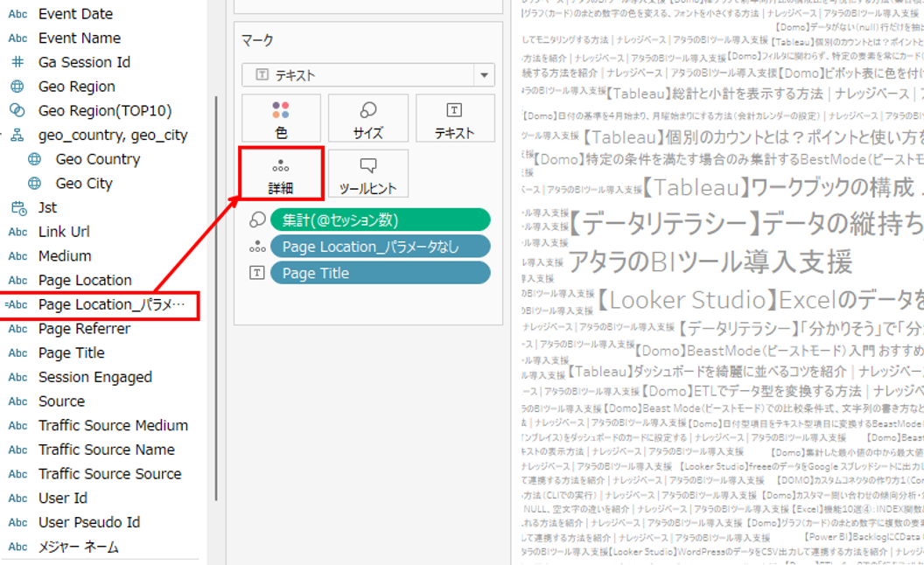Select the Link Url field
Image resolution: width=924 pixels, height=565 pixels.
(64, 232)
